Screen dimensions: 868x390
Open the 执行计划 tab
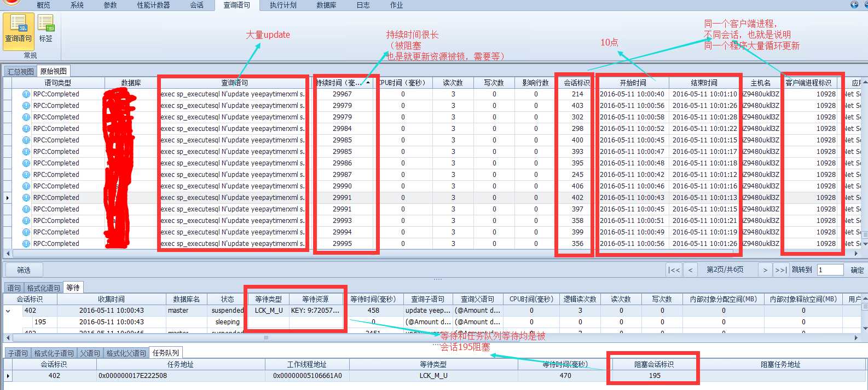coord(283,5)
